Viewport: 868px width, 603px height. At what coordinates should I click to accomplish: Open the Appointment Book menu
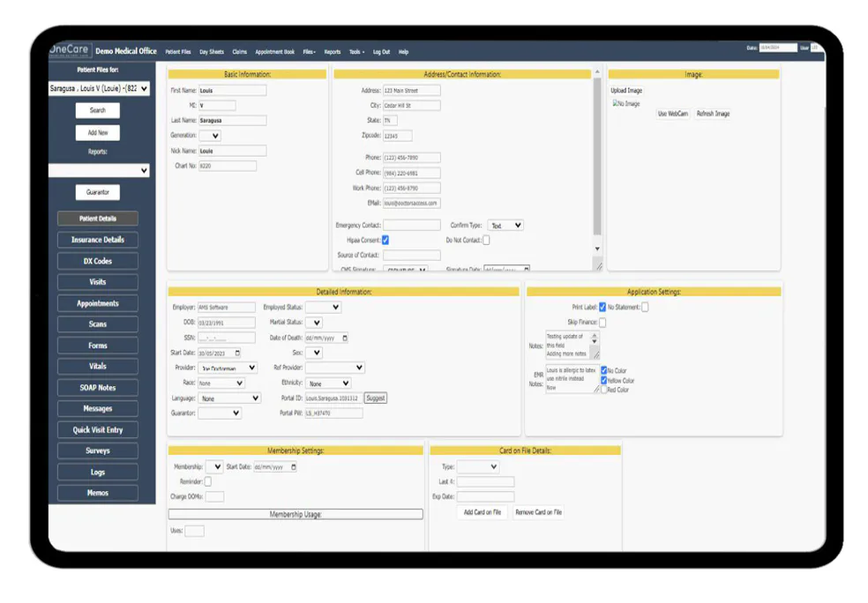(x=274, y=52)
